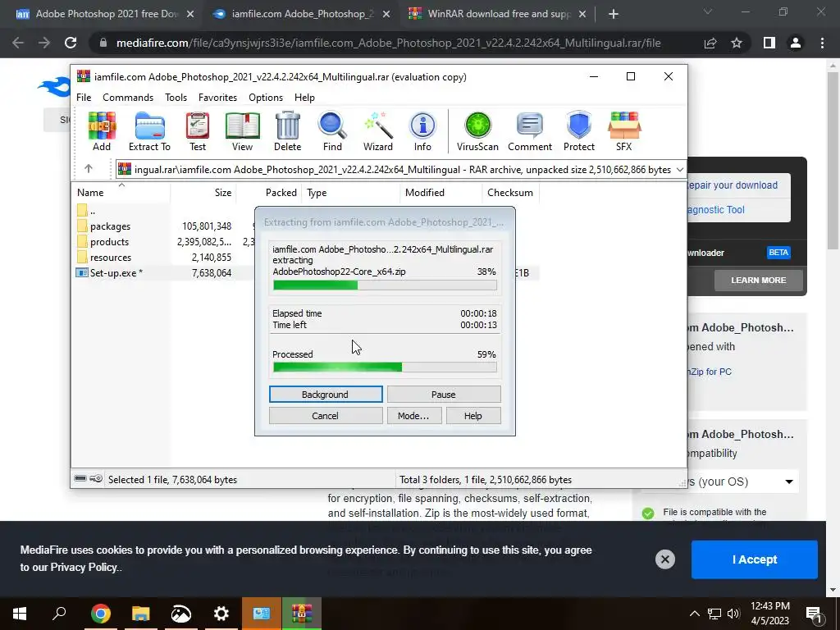The image size is (840, 630).
Task: Open notification center in taskbar
Action: pos(815,614)
